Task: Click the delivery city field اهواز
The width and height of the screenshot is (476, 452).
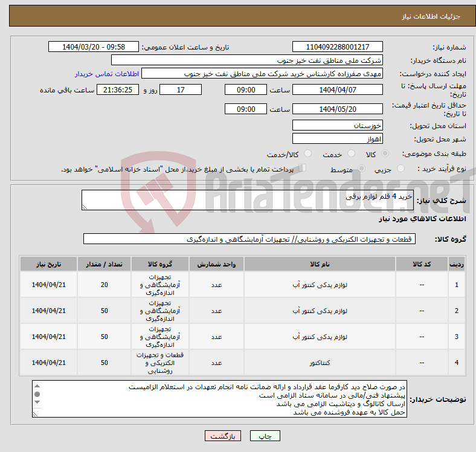Action: pyautogui.click(x=337, y=138)
